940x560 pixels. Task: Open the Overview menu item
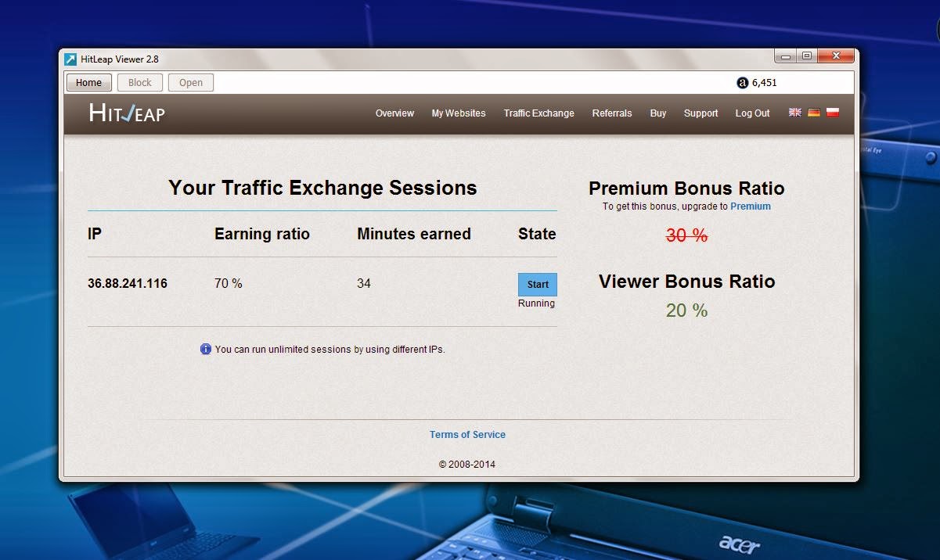(x=394, y=113)
